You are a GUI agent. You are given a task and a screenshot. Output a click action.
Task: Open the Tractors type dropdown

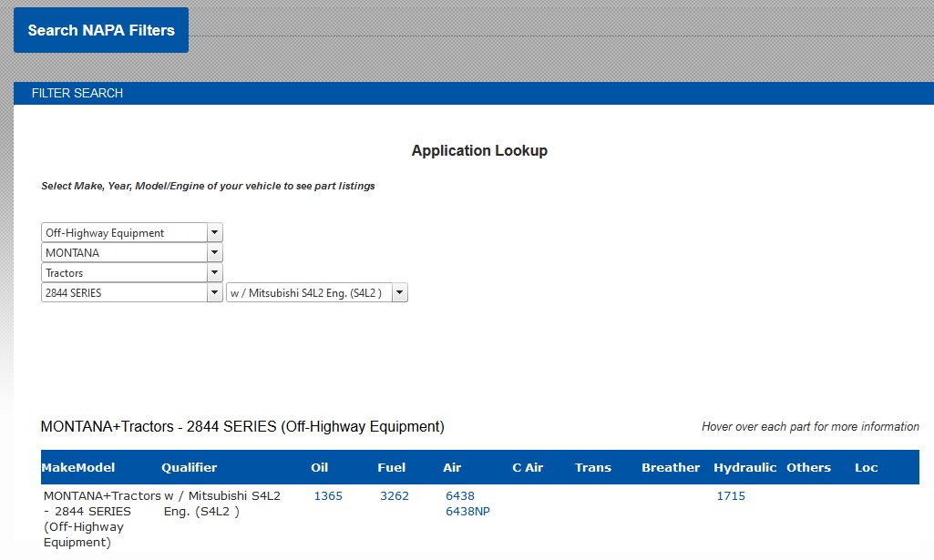coord(131,273)
